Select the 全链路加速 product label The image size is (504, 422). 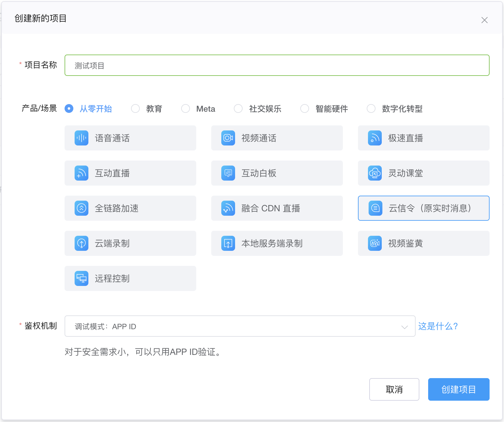coord(117,208)
